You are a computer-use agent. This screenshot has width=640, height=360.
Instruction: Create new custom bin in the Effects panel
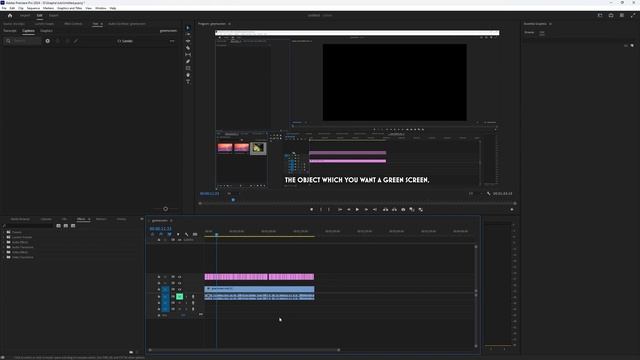[x=131, y=352]
